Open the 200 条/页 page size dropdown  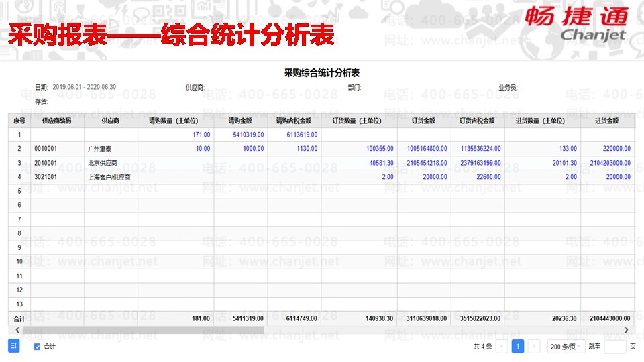[566, 347]
